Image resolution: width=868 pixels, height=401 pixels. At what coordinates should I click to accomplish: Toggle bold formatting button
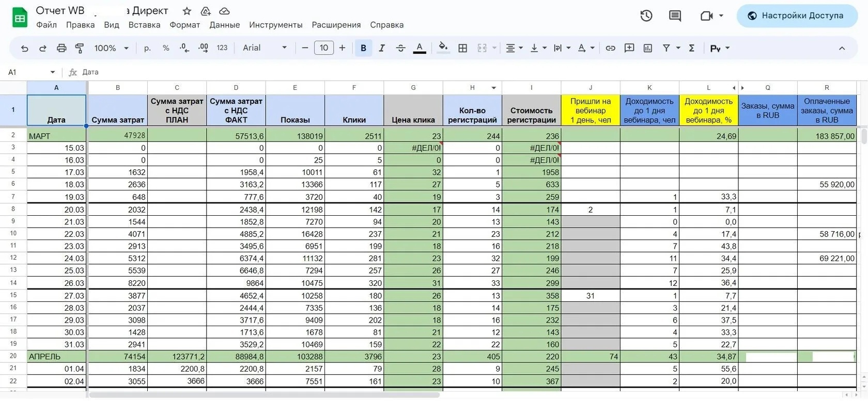pos(364,48)
